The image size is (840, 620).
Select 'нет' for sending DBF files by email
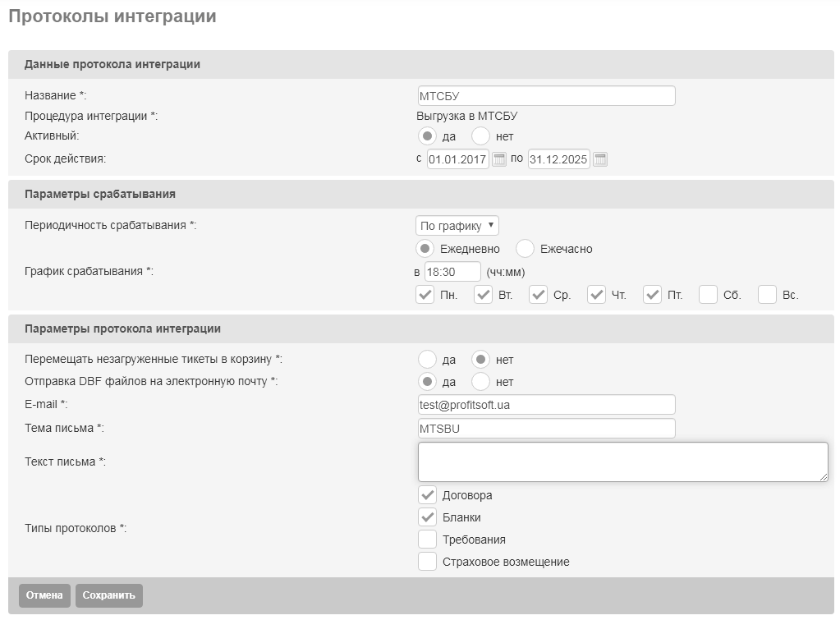click(480, 382)
